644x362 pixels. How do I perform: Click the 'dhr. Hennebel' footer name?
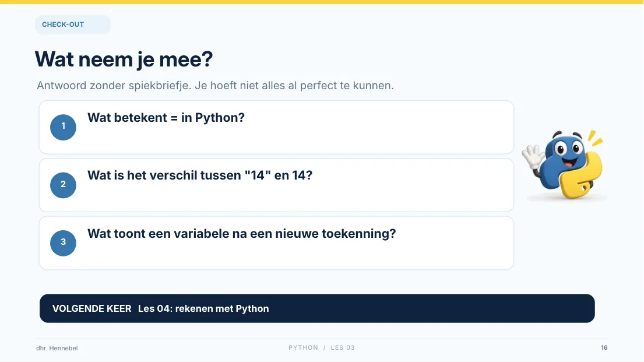(x=57, y=348)
